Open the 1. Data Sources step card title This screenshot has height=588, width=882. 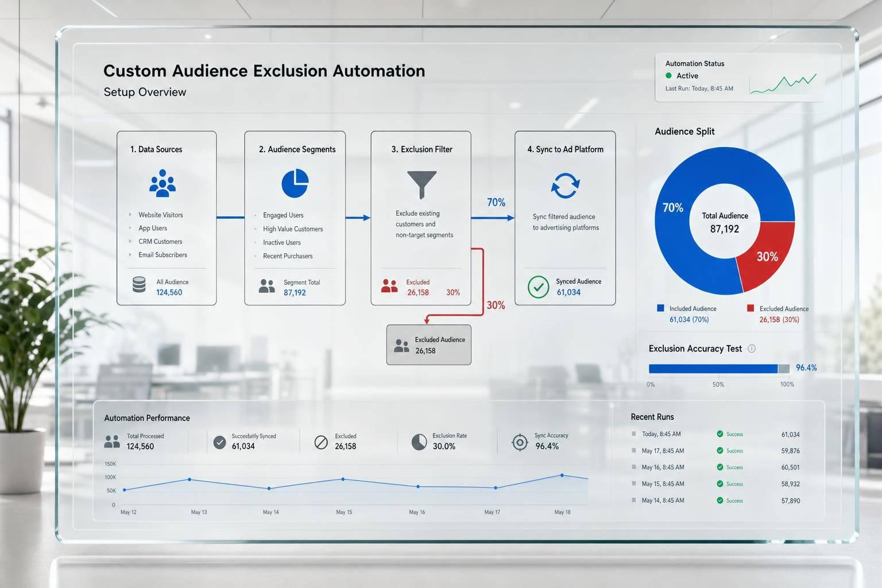point(156,149)
